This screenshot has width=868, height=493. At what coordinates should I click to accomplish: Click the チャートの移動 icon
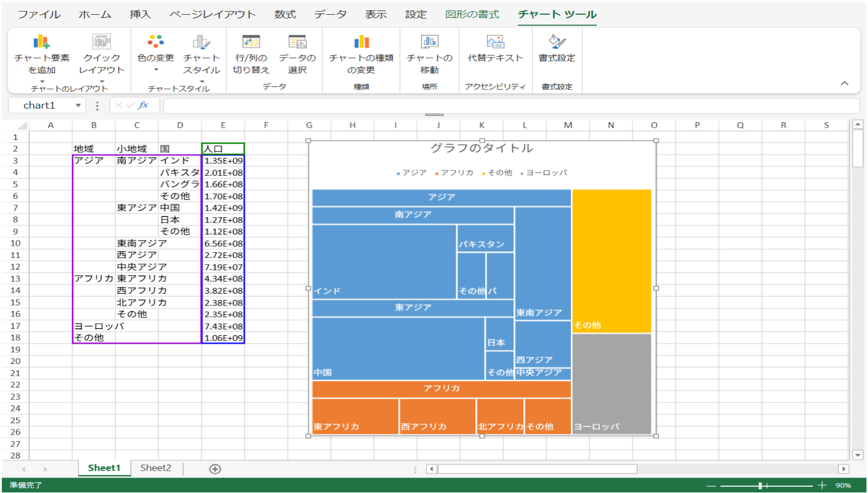point(429,42)
